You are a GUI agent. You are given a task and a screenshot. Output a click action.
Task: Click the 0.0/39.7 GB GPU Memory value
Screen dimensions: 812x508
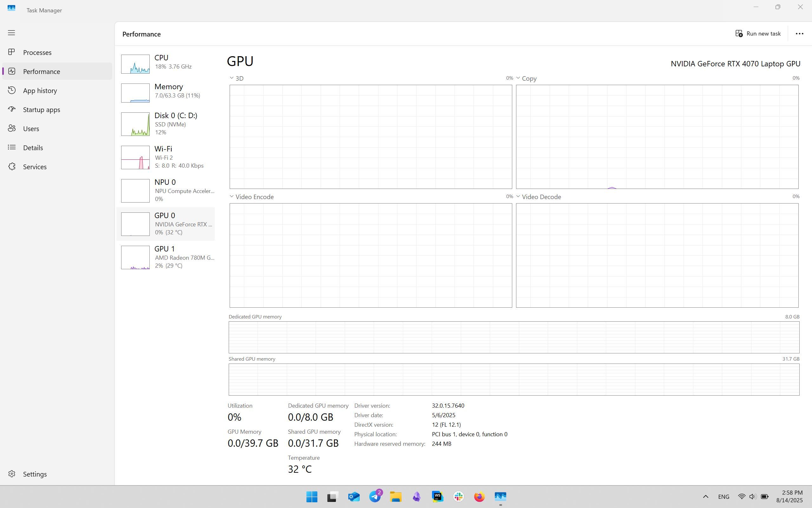[x=253, y=443]
